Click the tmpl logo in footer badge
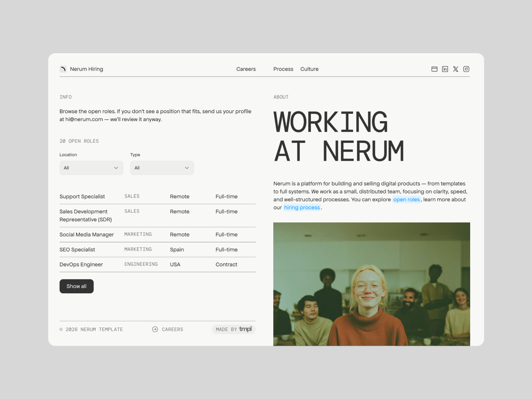 (x=245, y=329)
